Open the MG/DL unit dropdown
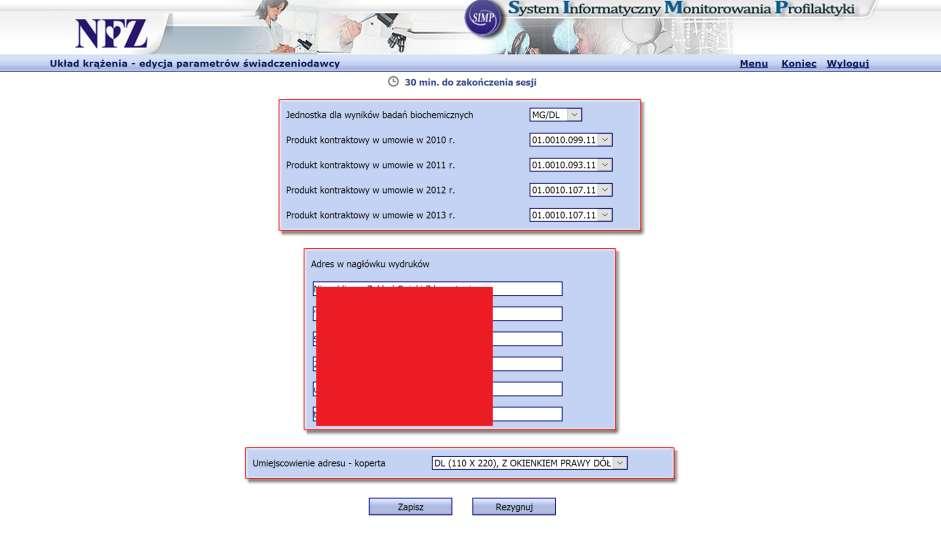941x542 pixels. point(555,115)
